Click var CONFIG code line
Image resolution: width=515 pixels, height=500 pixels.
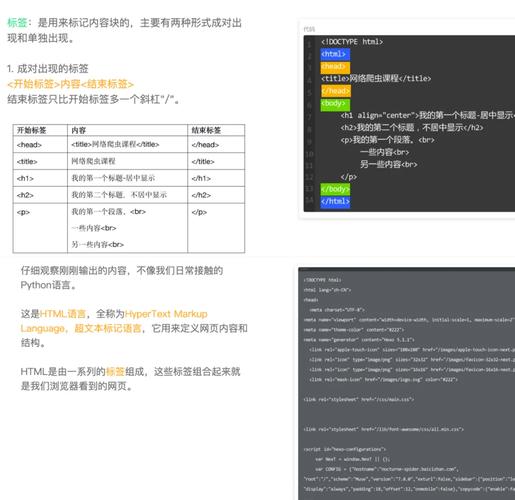pos(387,469)
